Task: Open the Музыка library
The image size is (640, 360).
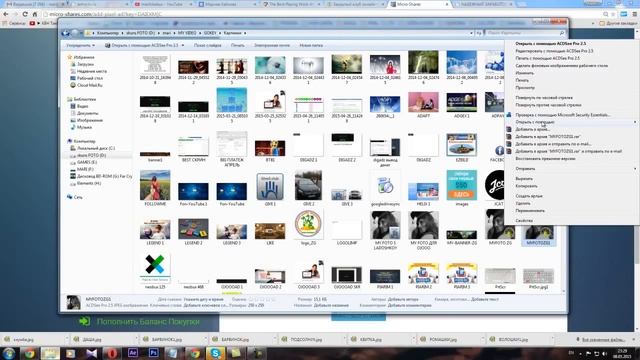Action: (84, 127)
